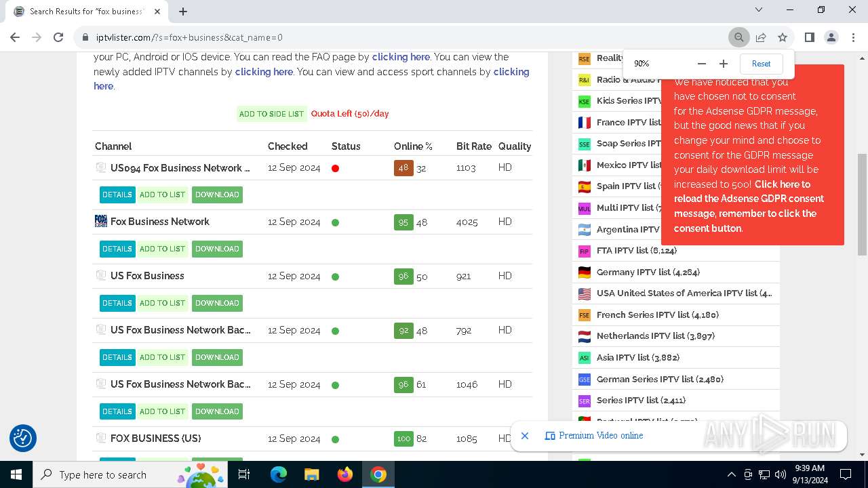Open the cookie consent preferences icon
This screenshot has height=488, width=868.
(22, 438)
